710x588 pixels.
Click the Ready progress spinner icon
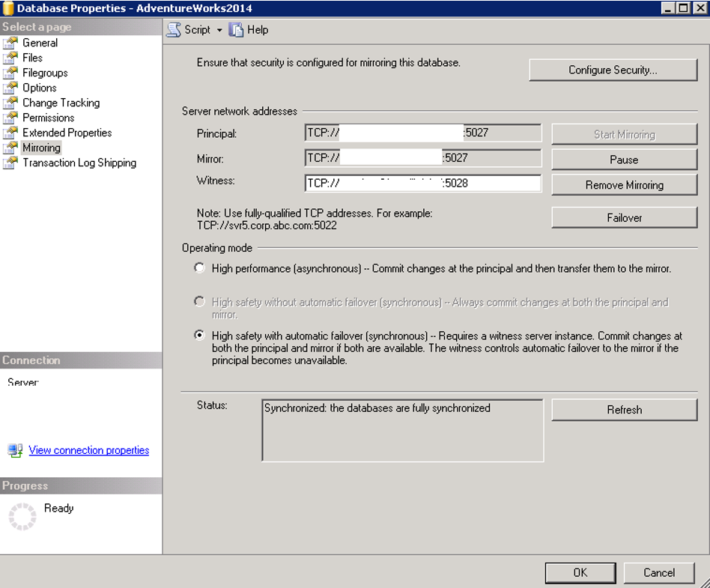pyautogui.click(x=22, y=516)
